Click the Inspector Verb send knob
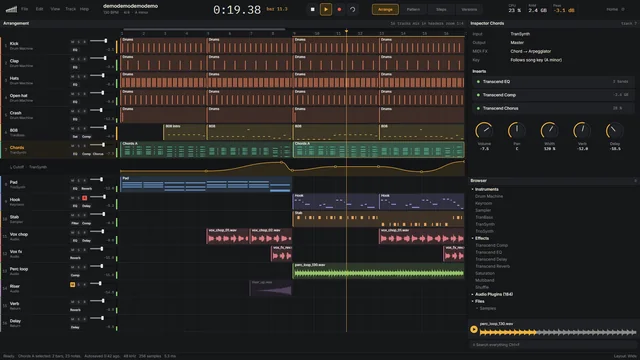640x360 pixels. pos(582,131)
